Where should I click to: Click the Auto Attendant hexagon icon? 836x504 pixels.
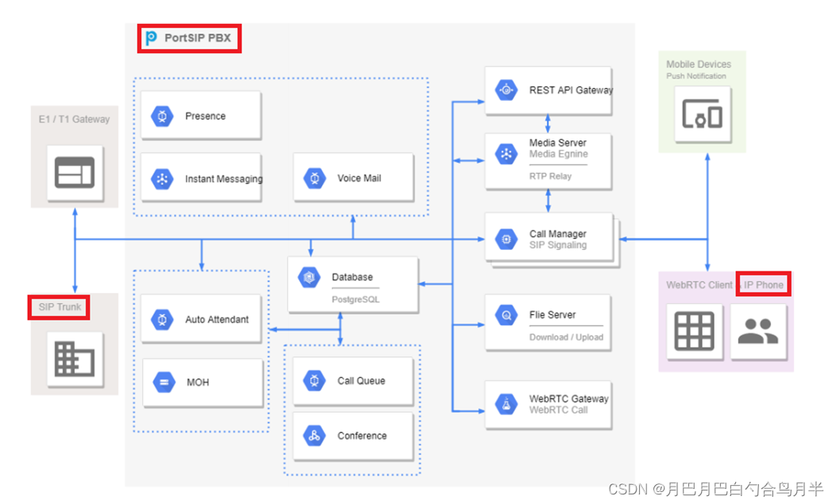click(162, 320)
